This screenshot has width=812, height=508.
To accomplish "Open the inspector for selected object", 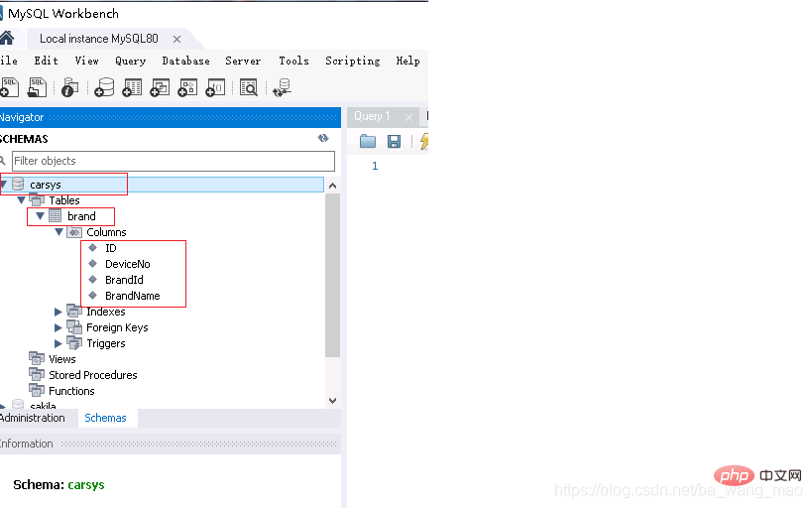I will (x=69, y=87).
